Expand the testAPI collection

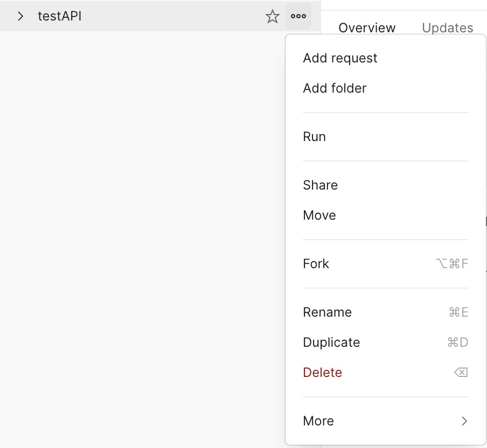click(x=21, y=16)
